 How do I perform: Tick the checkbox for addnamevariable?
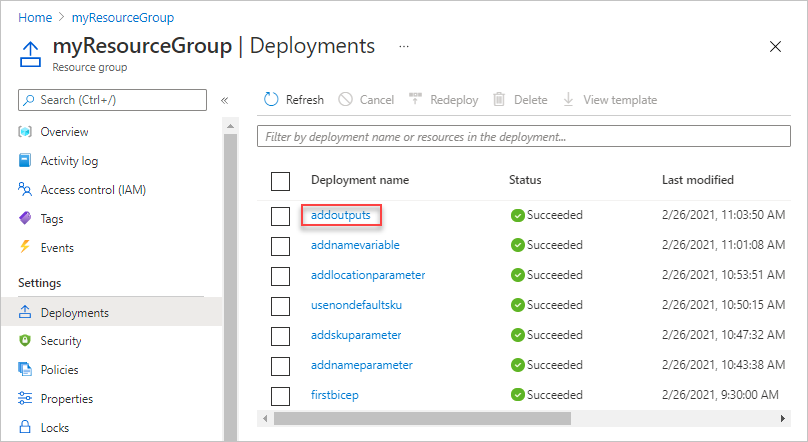click(x=280, y=245)
